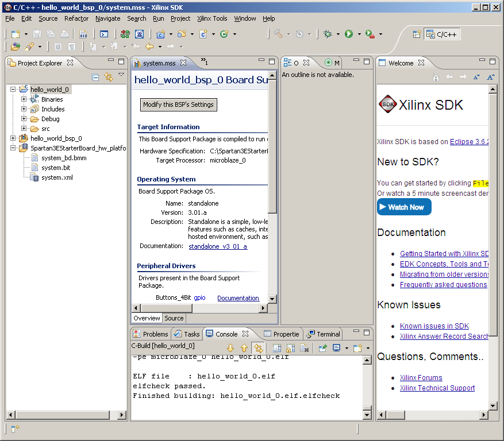Close the system.mss editor tab
The height and width of the screenshot is (441, 504).
click(x=183, y=63)
